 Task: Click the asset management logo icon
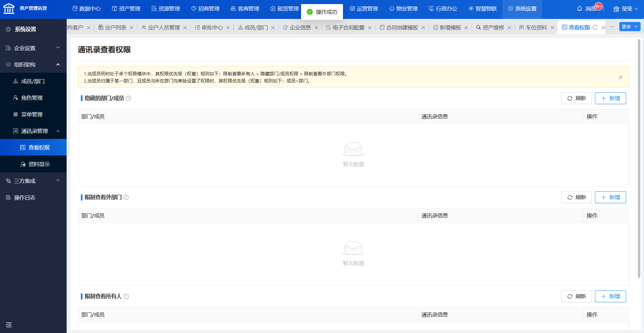pyautogui.click(x=9, y=8)
